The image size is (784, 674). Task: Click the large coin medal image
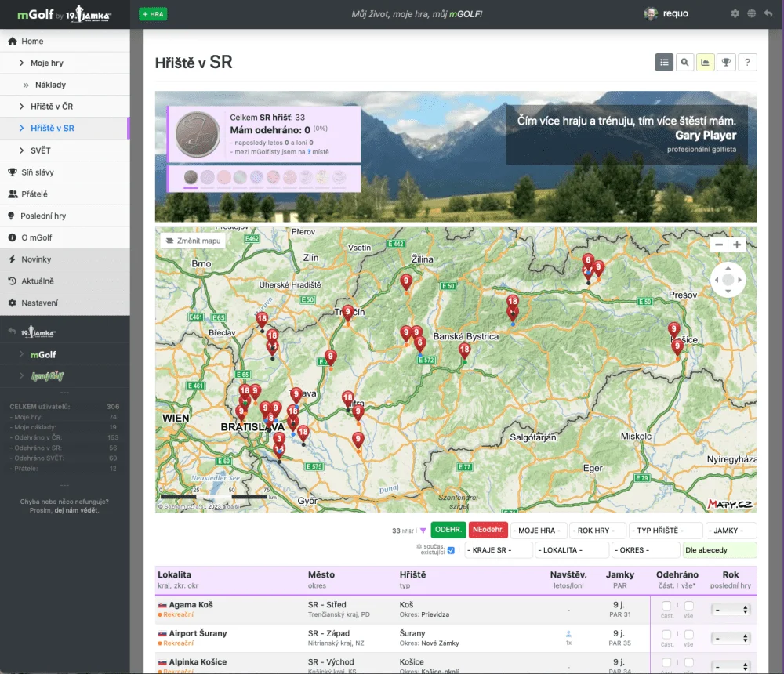click(198, 135)
